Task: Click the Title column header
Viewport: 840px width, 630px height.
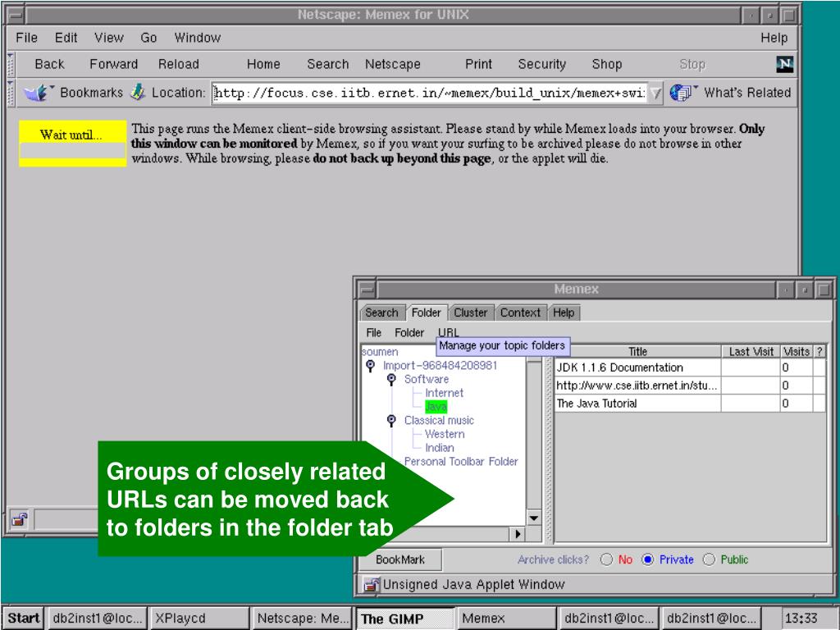Action: point(637,351)
